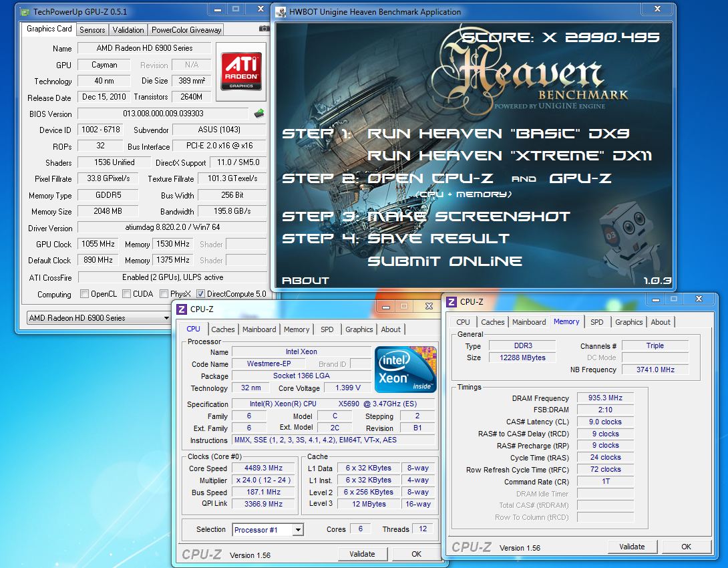The height and width of the screenshot is (568, 728).
Task: Open Caches tab in the CPU-Z processor window
Action: [x=223, y=329]
